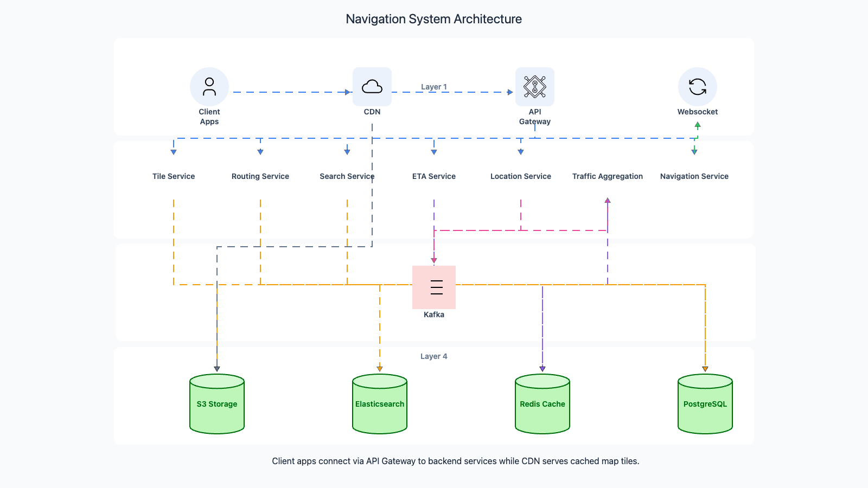
Task: Click the Kafka text label
Action: click(434, 314)
